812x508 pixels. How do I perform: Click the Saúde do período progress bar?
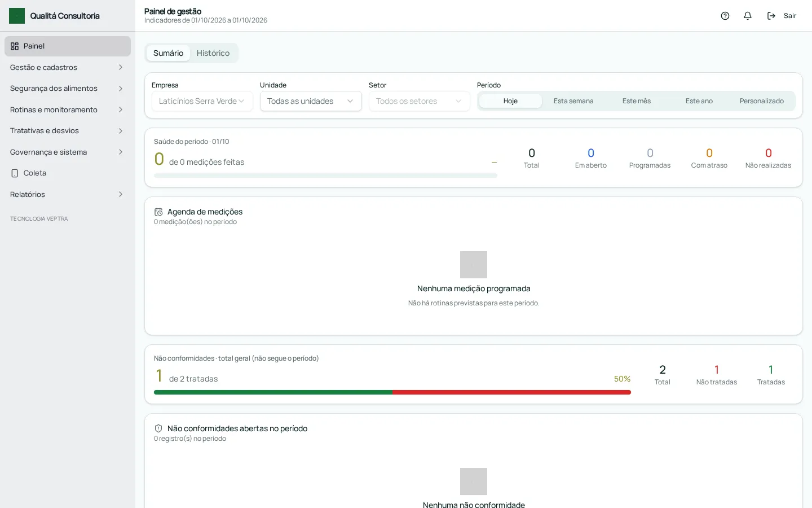click(325, 176)
